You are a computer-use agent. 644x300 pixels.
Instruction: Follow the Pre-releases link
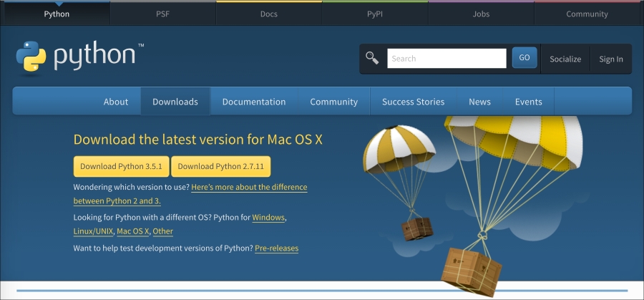click(x=276, y=248)
